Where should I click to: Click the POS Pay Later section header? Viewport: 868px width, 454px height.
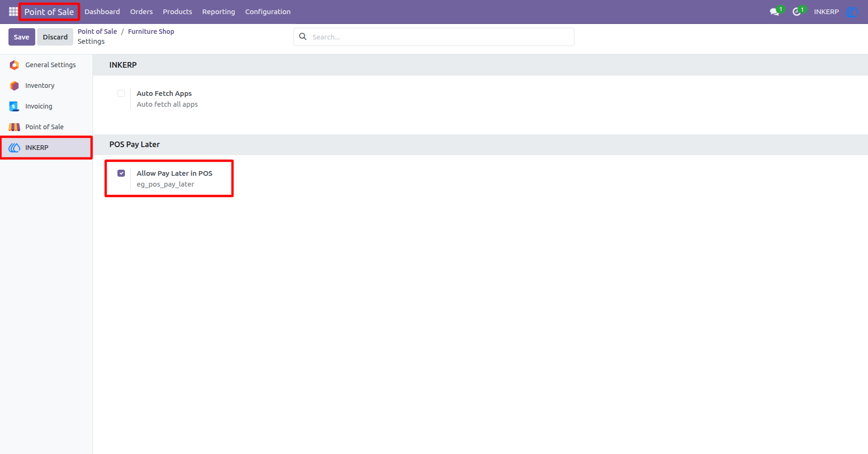click(x=134, y=144)
